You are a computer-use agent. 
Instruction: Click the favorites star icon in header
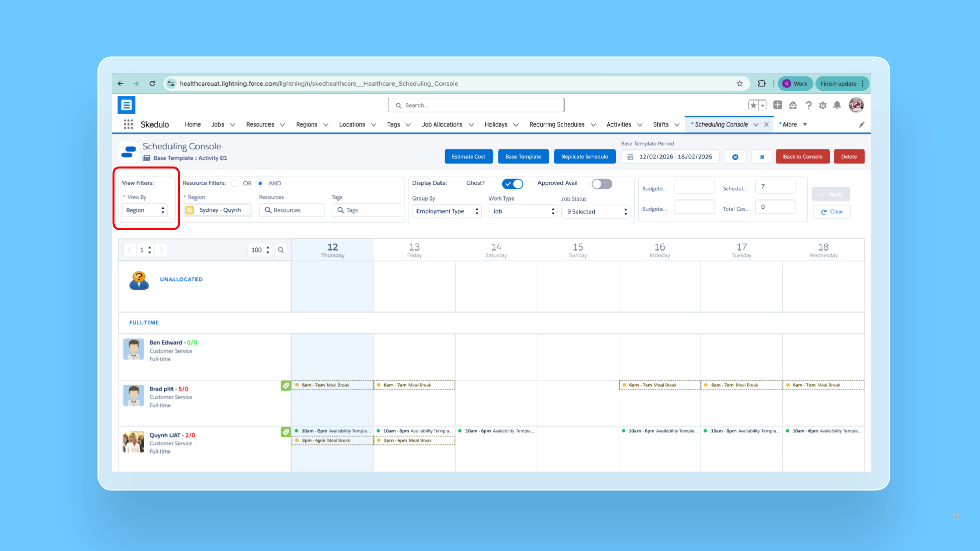[x=753, y=105]
